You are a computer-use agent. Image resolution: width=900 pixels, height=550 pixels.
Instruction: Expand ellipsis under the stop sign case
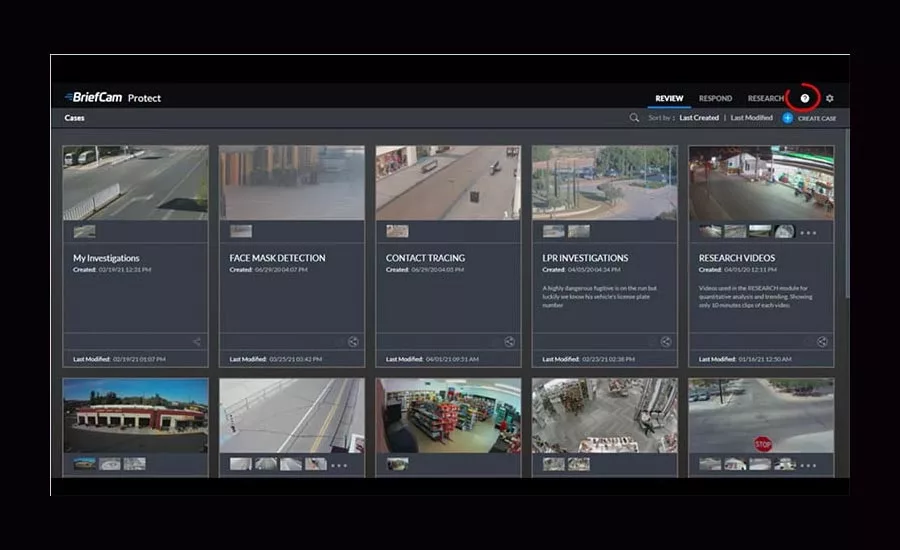point(808,465)
